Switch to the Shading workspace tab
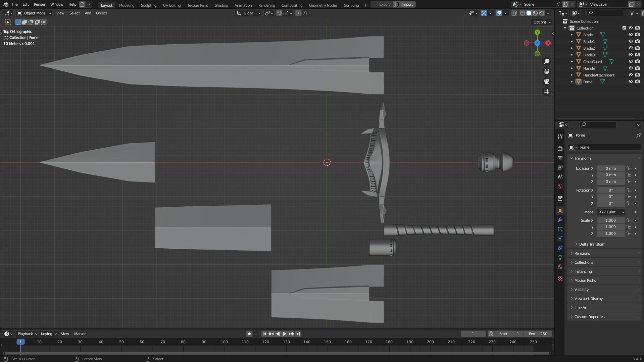Screen dimensions: 644x362 (x=221, y=5)
